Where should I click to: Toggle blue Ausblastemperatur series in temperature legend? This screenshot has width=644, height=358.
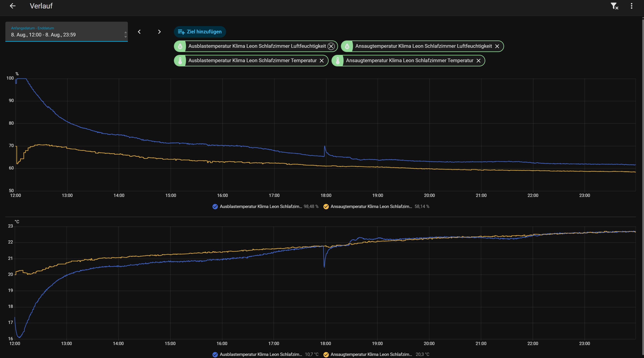[x=215, y=355]
